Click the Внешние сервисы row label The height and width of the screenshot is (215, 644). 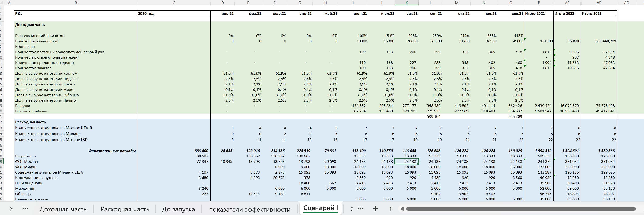[32, 199]
